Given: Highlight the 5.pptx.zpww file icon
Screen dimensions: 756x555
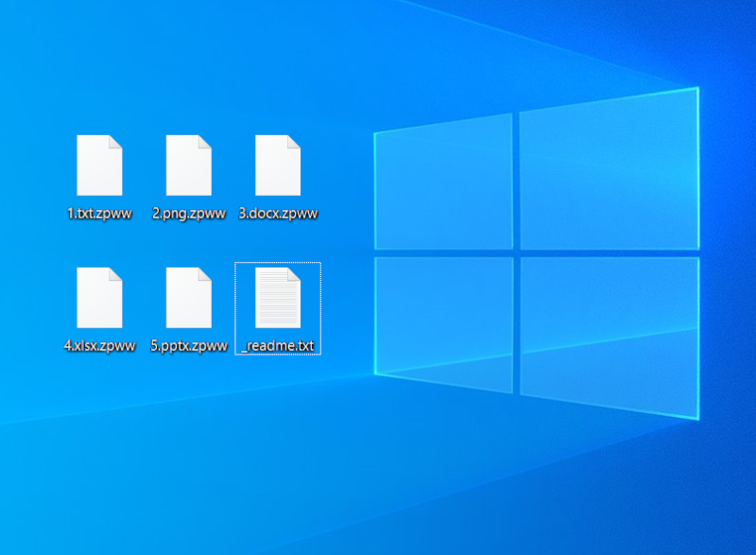Looking at the screenshot, I should [x=189, y=298].
